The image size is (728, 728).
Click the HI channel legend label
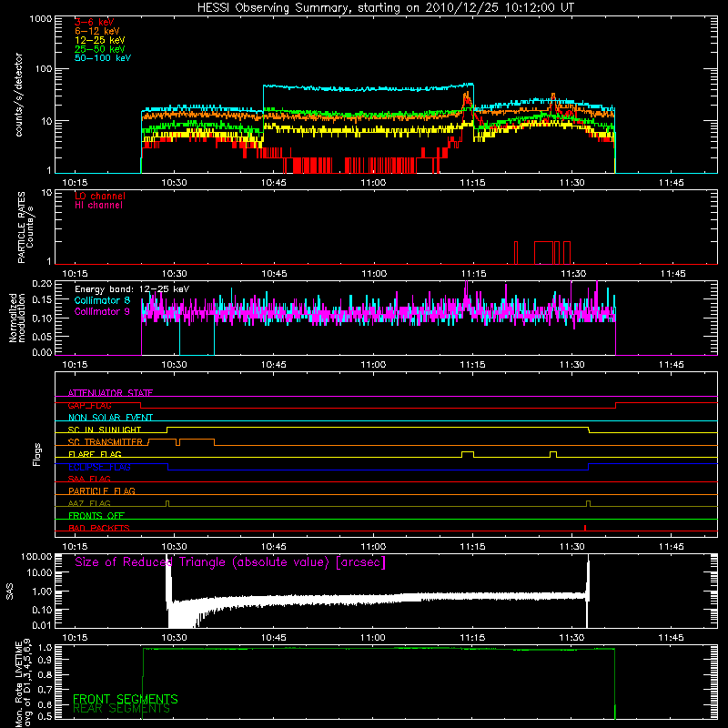(x=98, y=206)
